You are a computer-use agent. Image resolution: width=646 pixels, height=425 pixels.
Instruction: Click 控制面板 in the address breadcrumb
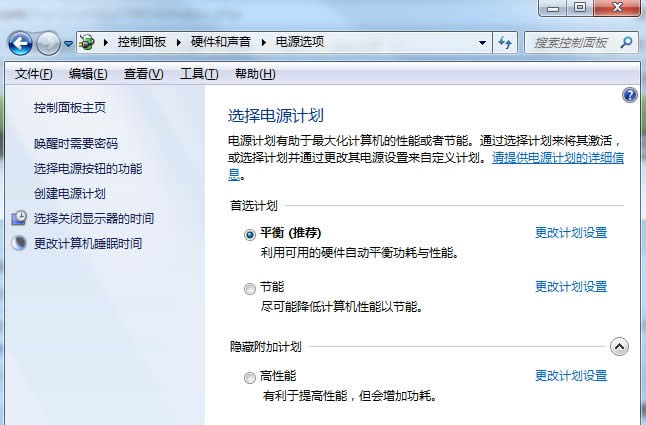[x=142, y=42]
